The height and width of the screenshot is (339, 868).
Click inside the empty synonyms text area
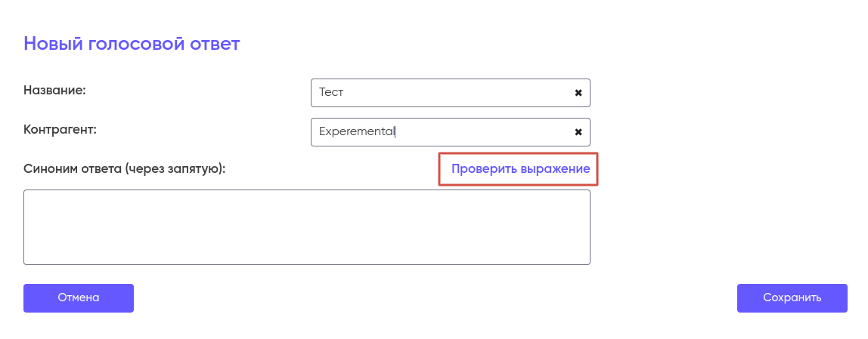(x=306, y=227)
